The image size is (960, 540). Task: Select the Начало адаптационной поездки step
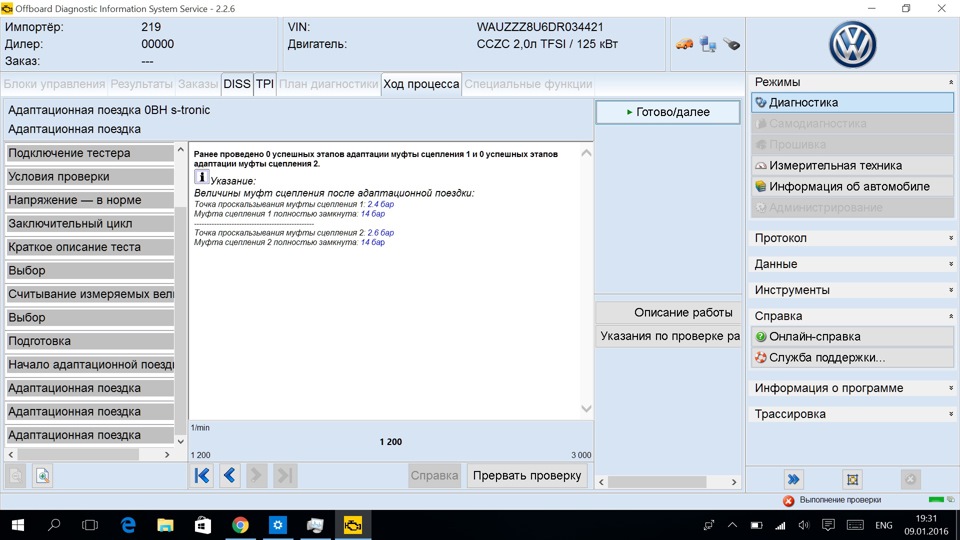coord(90,364)
